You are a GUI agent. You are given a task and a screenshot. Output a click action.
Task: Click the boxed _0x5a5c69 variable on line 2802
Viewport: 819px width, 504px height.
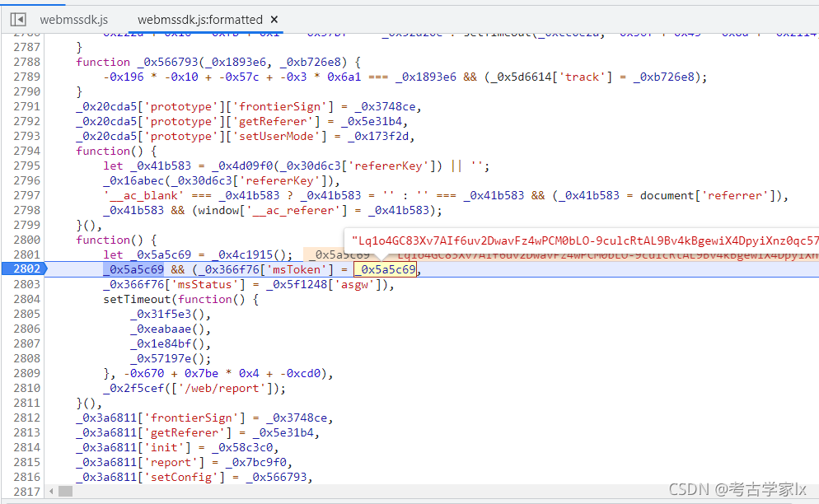tap(385, 269)
